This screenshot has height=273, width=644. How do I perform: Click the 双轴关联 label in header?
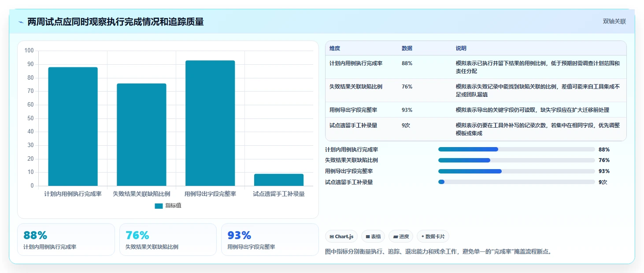(x=614, y=22)
